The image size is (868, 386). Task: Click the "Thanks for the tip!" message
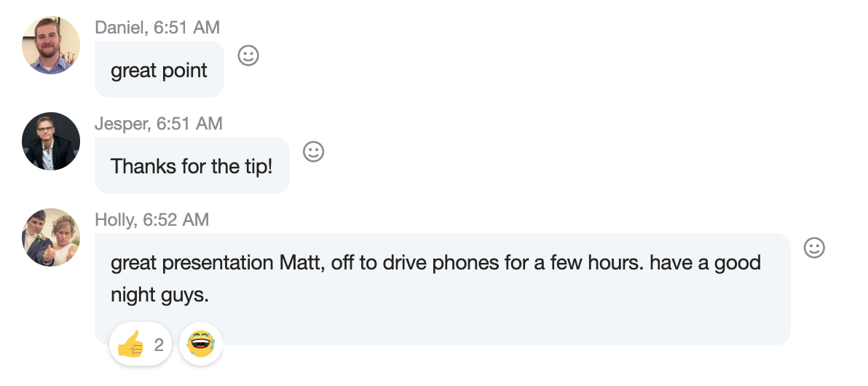[192, 166]
